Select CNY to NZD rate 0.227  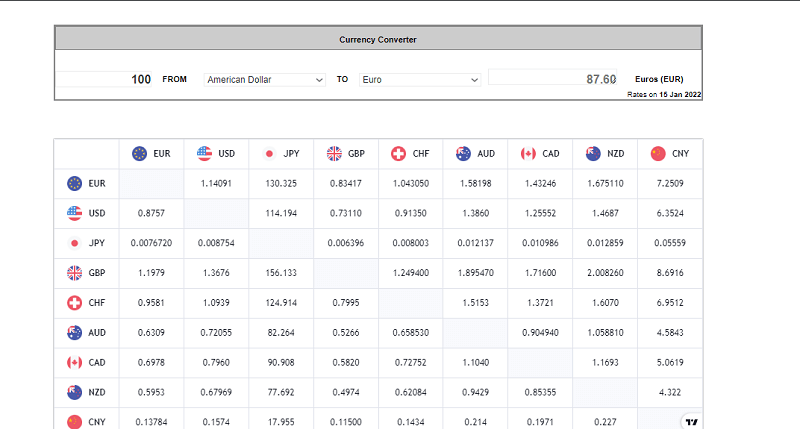tap(605, 422)
